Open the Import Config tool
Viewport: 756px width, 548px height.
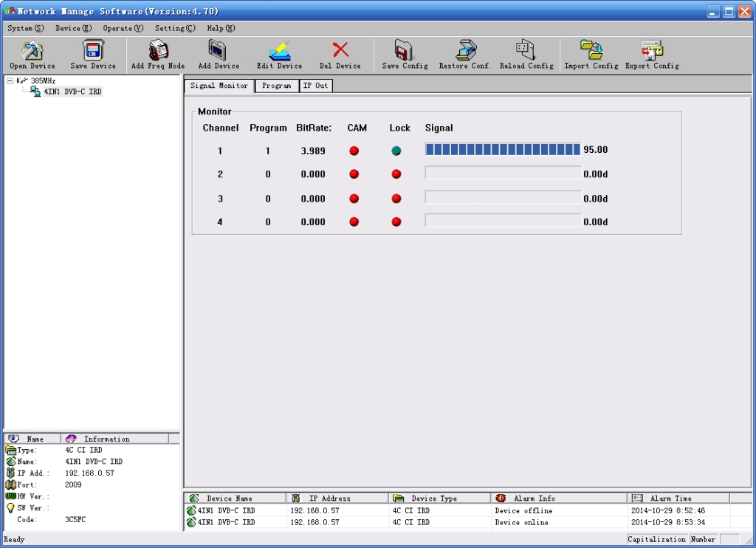coord(591,52)
